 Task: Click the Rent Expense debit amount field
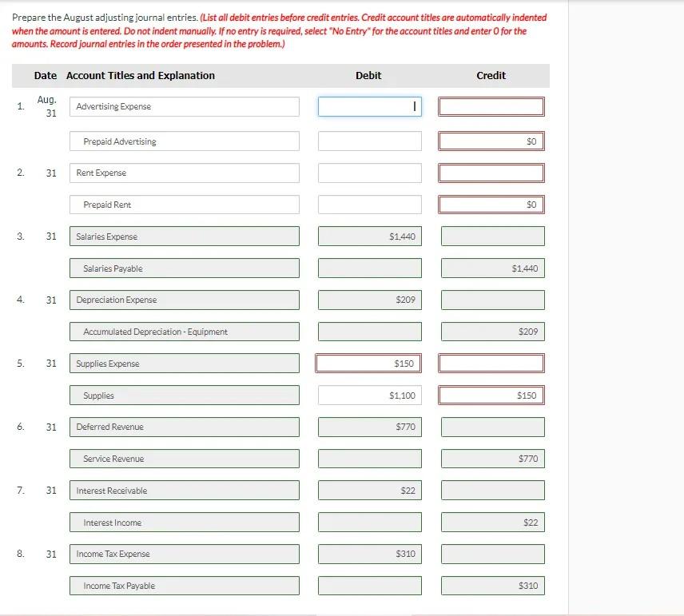(369, 173)
